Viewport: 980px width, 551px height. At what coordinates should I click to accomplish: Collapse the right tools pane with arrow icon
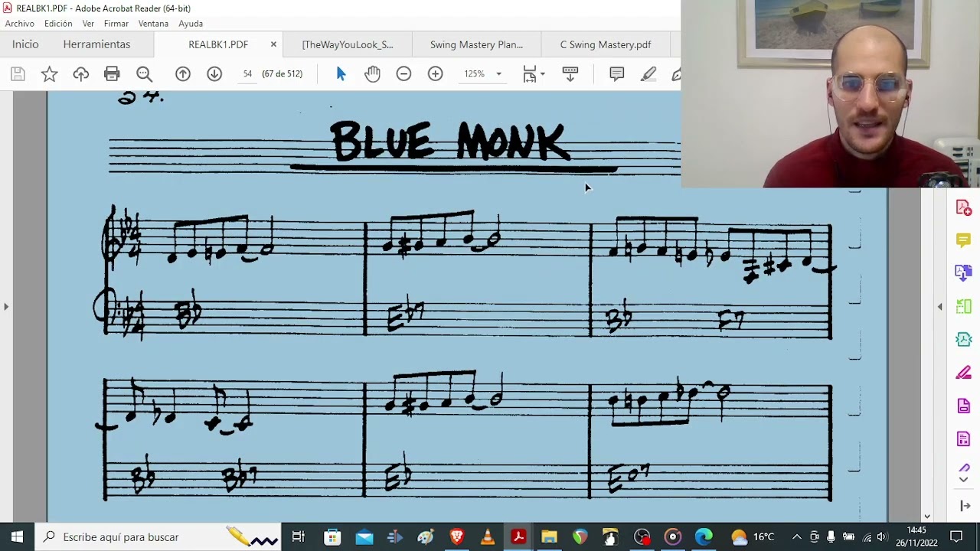coord(964,506)
